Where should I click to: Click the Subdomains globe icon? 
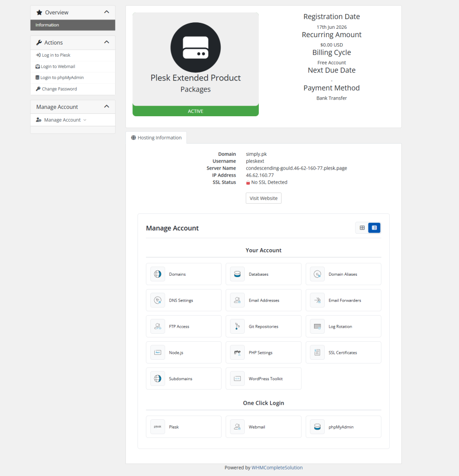pos(157,378)
